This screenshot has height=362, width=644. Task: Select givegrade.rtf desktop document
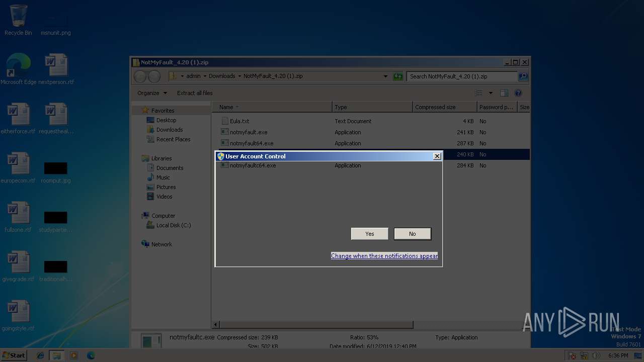pyautogui.click(x=18, y=266)
